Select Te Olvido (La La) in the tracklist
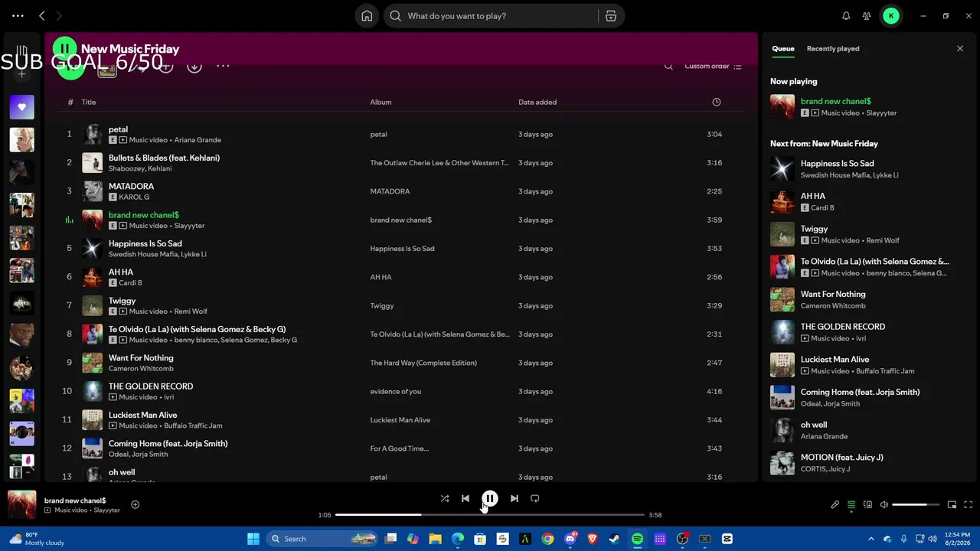The width and height of the screenshot is (980, 551). coord(197,329)
